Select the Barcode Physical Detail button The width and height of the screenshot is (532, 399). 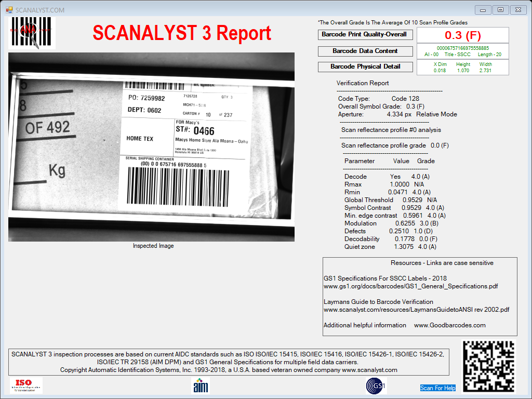365,67
